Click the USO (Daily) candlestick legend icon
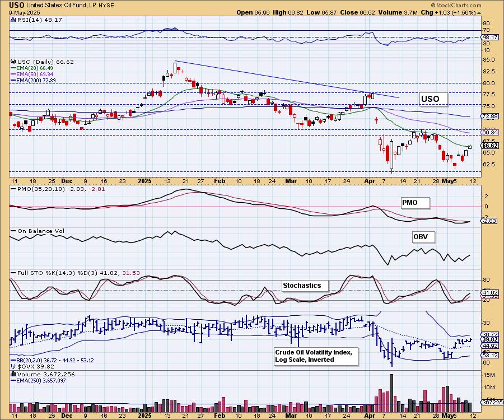Screen dimensions: 504x420 (13, 62)
